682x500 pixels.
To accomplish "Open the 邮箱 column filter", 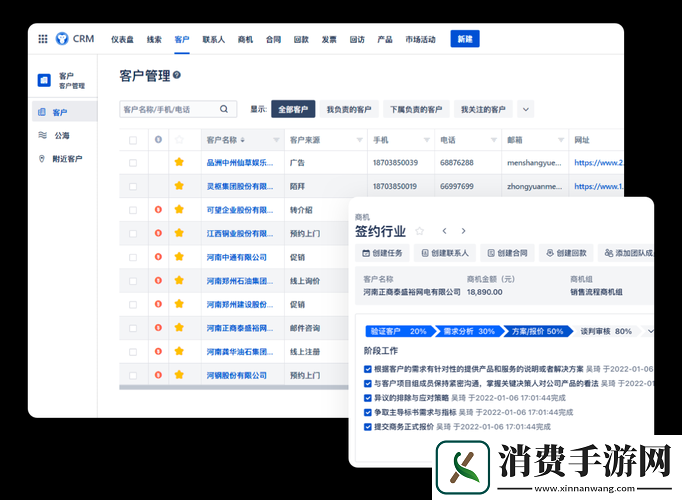I will pyautogui.click(x=561, y=140).
